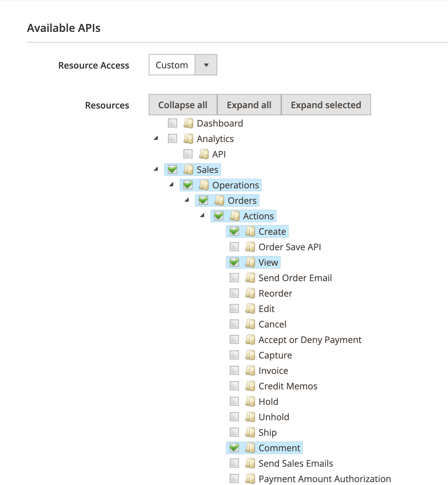Click the Order Save API folder icon
448x485 pixels.
coord(250,247)
